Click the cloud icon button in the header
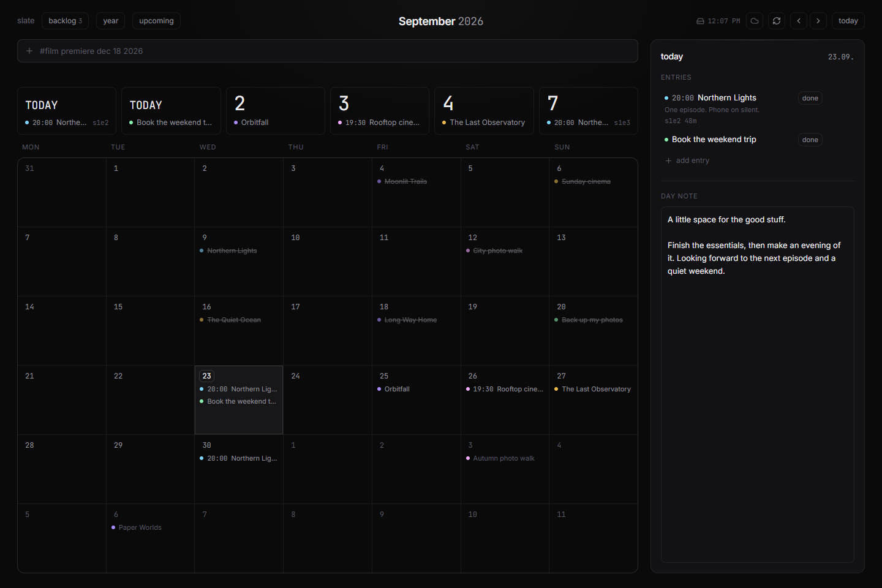This screenshot has width=882, height=588. click(x=755, y=21)
